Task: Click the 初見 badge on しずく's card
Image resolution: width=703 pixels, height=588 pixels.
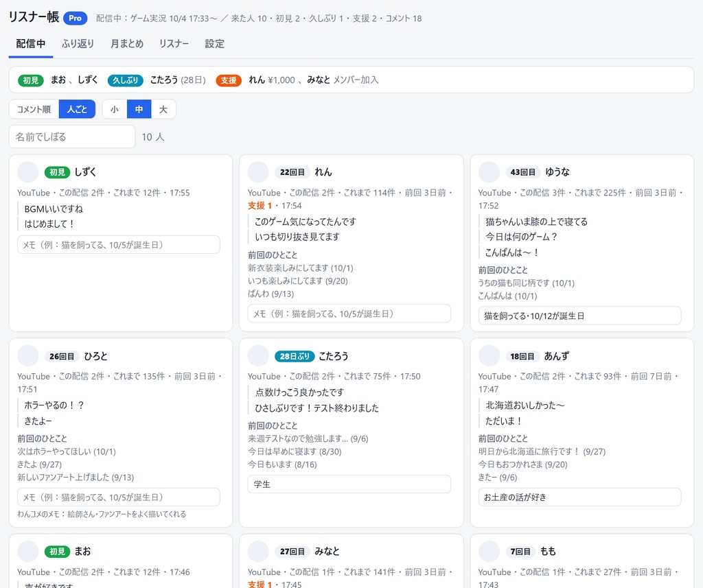Action: coord(58,172)
